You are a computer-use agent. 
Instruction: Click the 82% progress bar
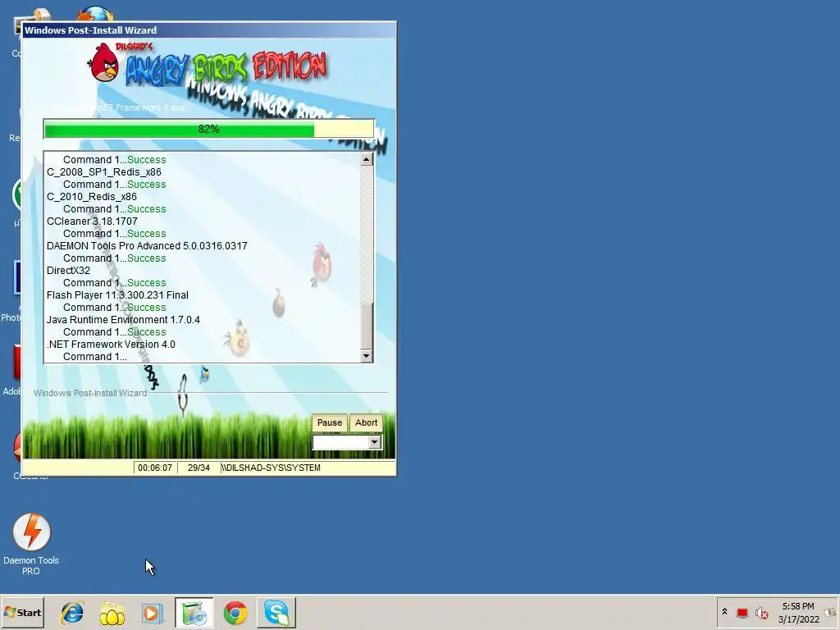[x=208, y=129]
